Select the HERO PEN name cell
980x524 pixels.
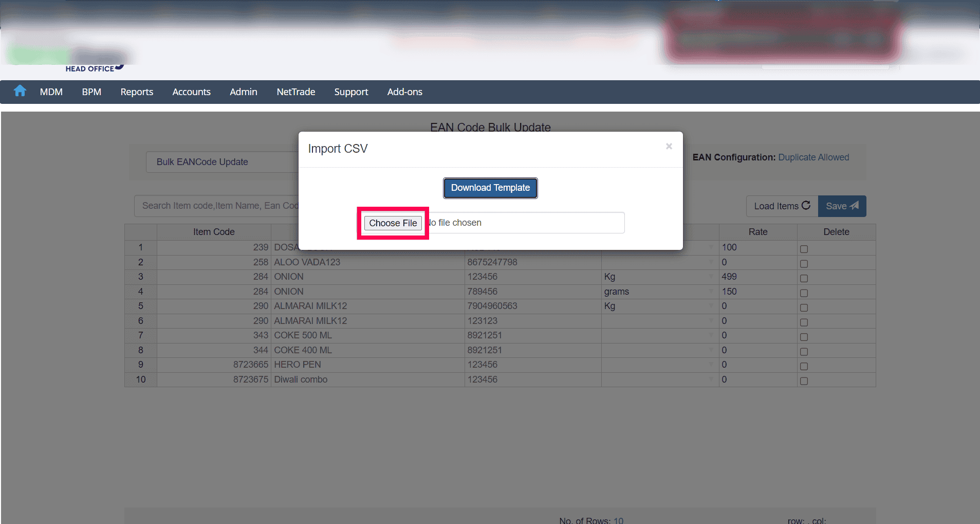(367, 365)
